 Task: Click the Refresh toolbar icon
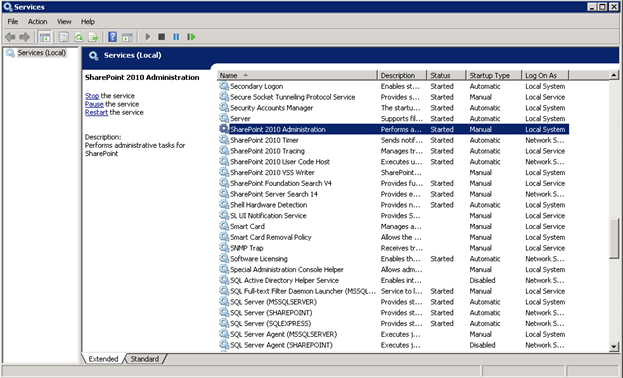coord(79,37)
